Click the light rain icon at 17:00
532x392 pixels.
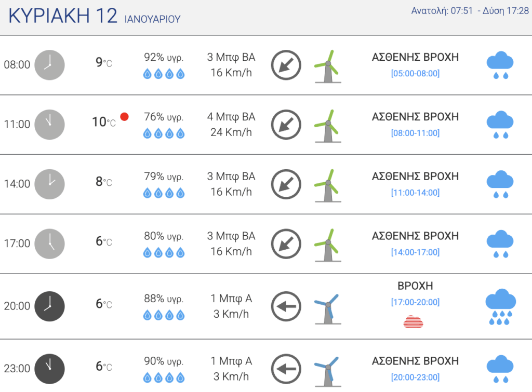click(x=500, y=244)
